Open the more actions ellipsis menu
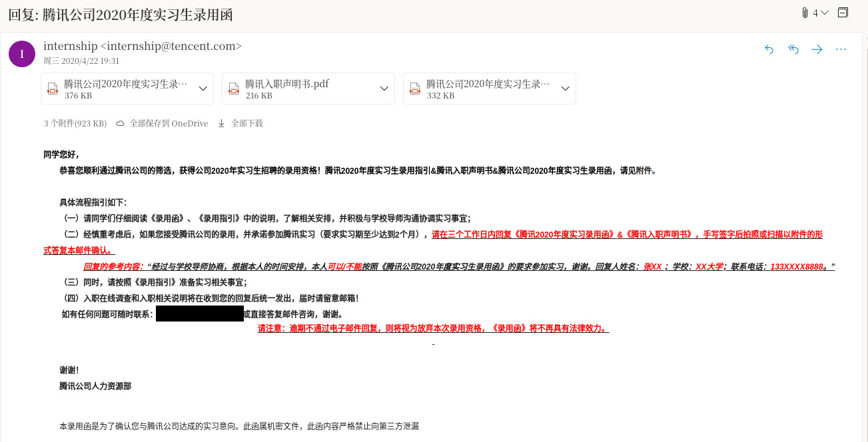Viewport: 868px width, 442px height. [841, 49]
